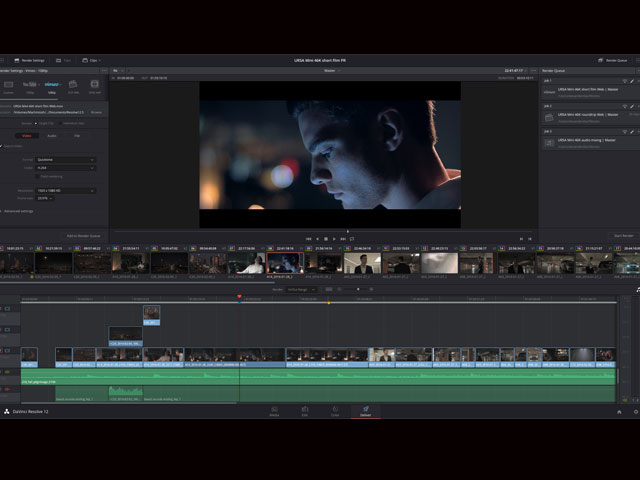Edit Job 1 with pencil icon
The height and width of the screenshot is (480, 640).
point(632,81)
